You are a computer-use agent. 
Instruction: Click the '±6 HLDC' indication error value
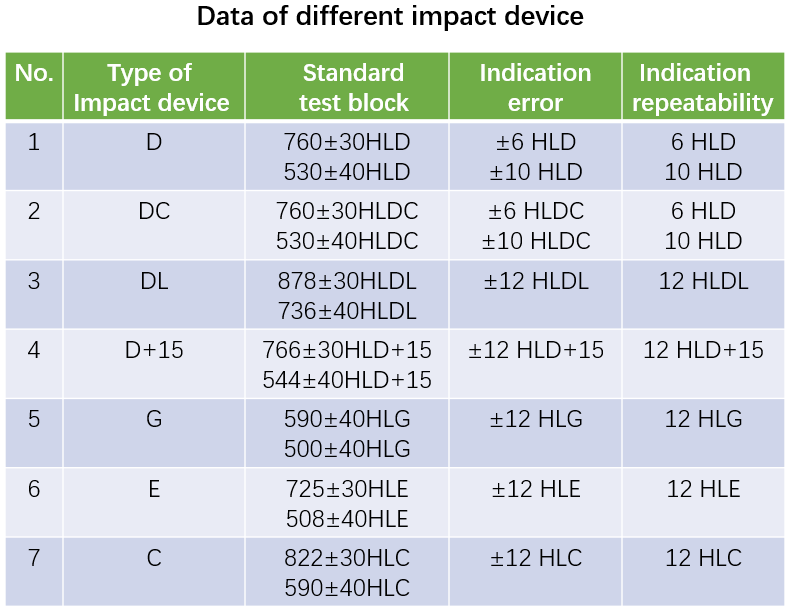(x=536, y=212)
